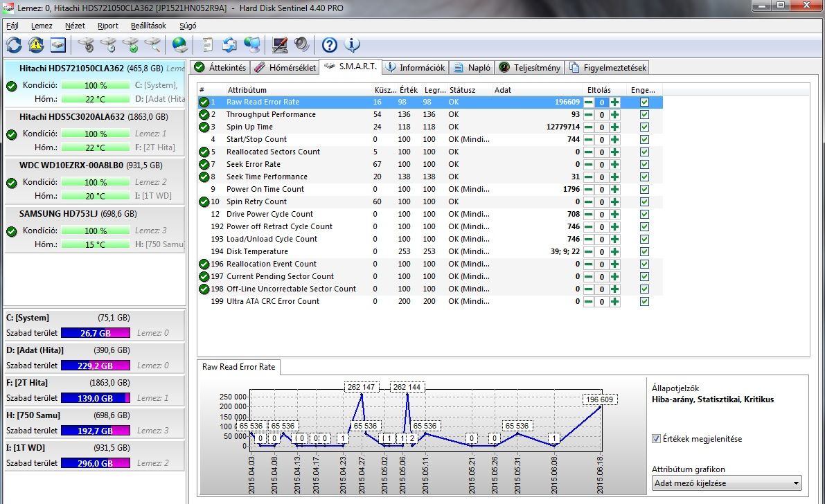Viewport: 825px width, 504px height.
Task: Click green check icon on Current Pending Sector Count row
Action: point(204,276)
